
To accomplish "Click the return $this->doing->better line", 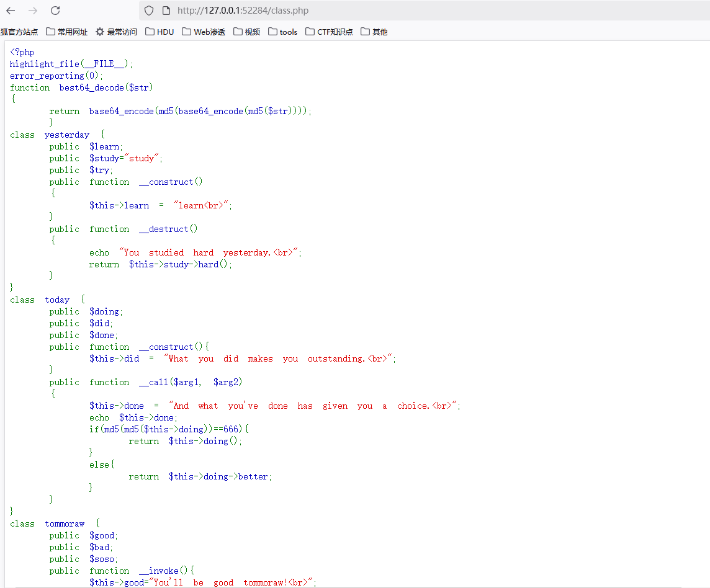I will [200, 476].
